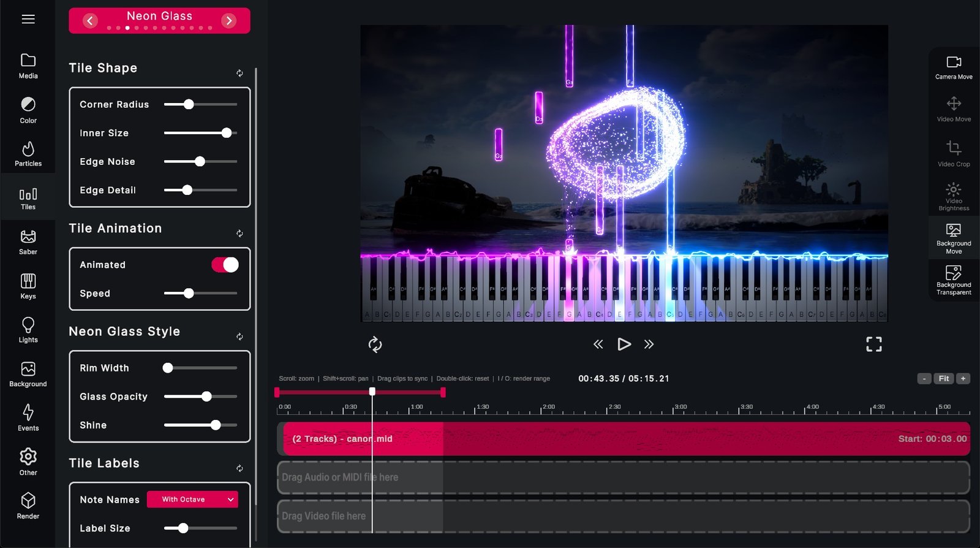Click the Glass Opacity slider handle
980x548 pixels.
click(x=206, y=397)
